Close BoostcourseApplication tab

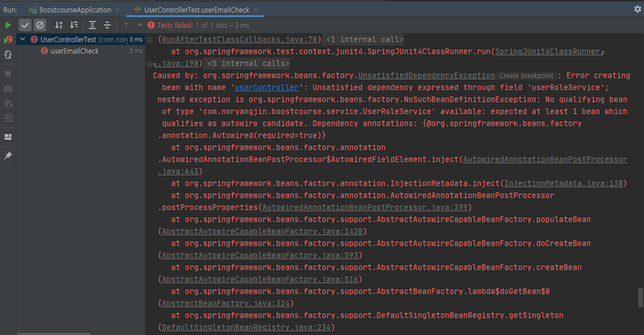(117, 9)
